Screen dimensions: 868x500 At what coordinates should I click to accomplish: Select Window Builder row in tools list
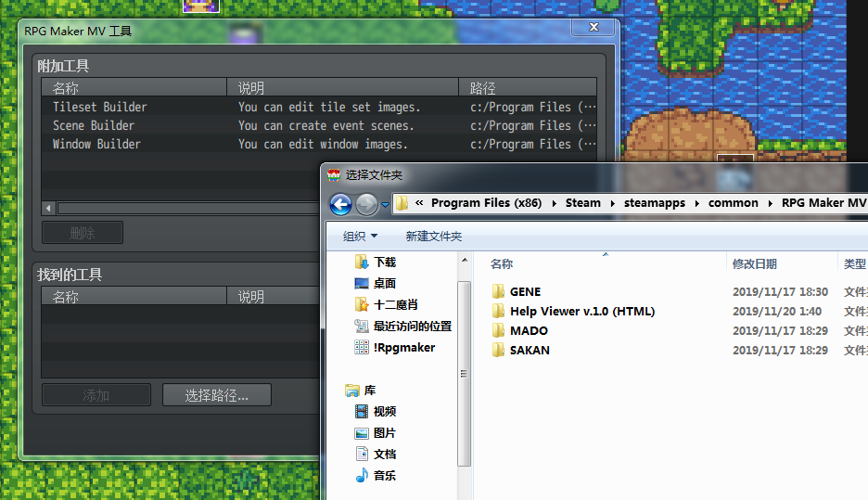[319, 144]
